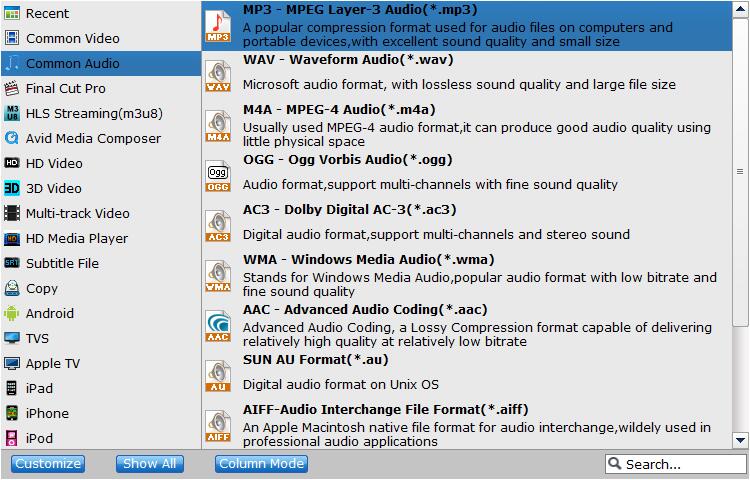Click the AAC format file icon
750x480 pixels.
[218, 326]
